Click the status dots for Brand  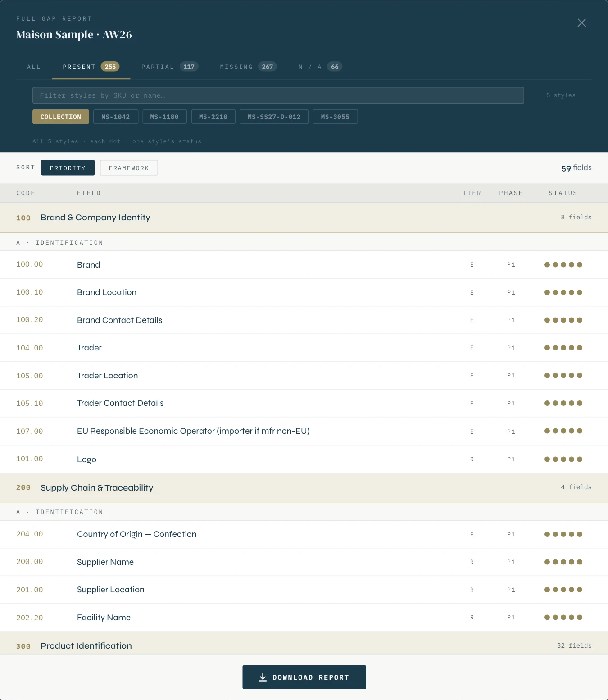tap(563, 265)
